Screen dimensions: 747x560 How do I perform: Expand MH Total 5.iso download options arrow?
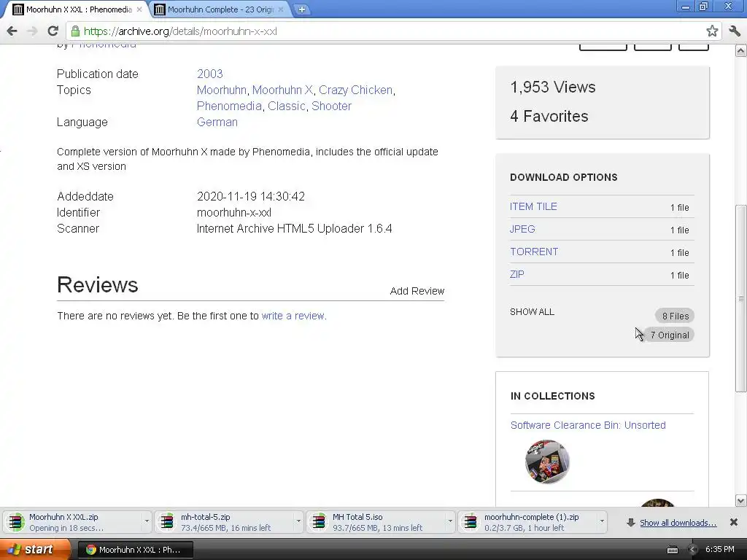pyautogui.click(x=449, y=522)
